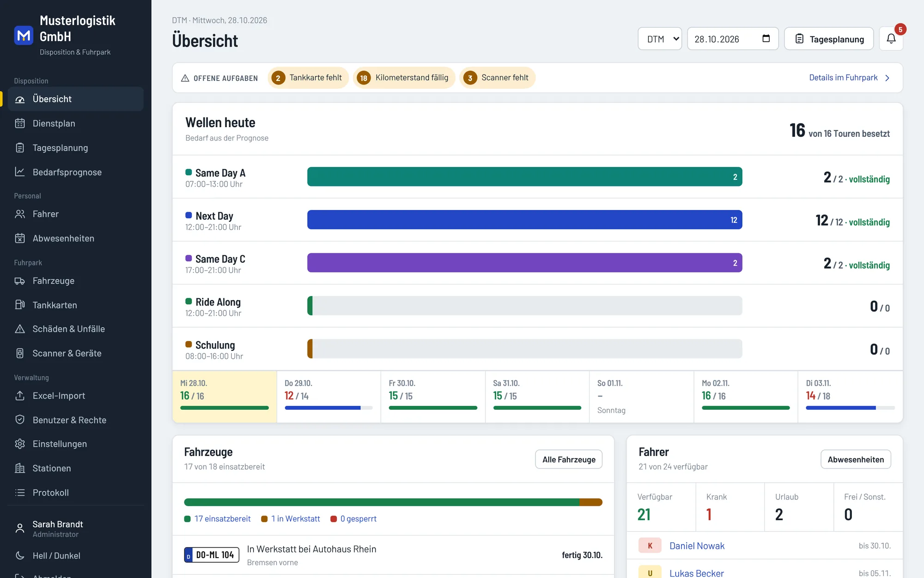The width and height of the screenshot is (924, 578).
Task: Select the Do 29.10. day cell
Action: [x=328, y=397]
